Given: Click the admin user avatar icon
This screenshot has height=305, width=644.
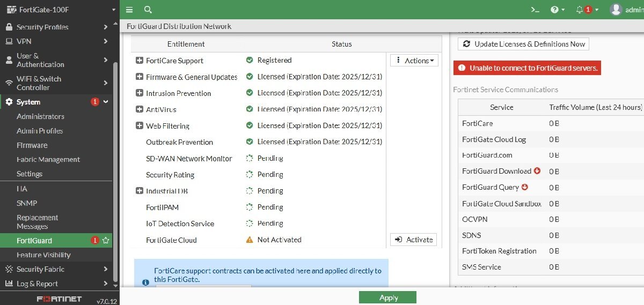Looking at the screenshot, I should point(616,10).
